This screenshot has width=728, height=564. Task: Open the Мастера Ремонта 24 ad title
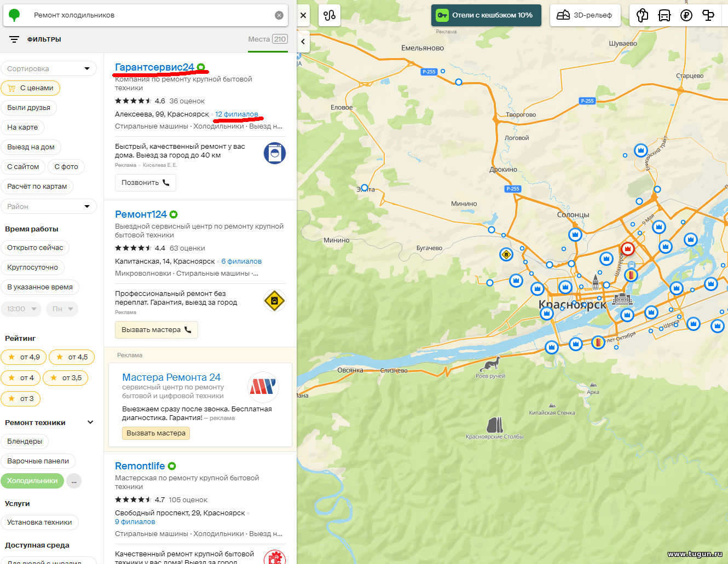[x=171, y=377]
